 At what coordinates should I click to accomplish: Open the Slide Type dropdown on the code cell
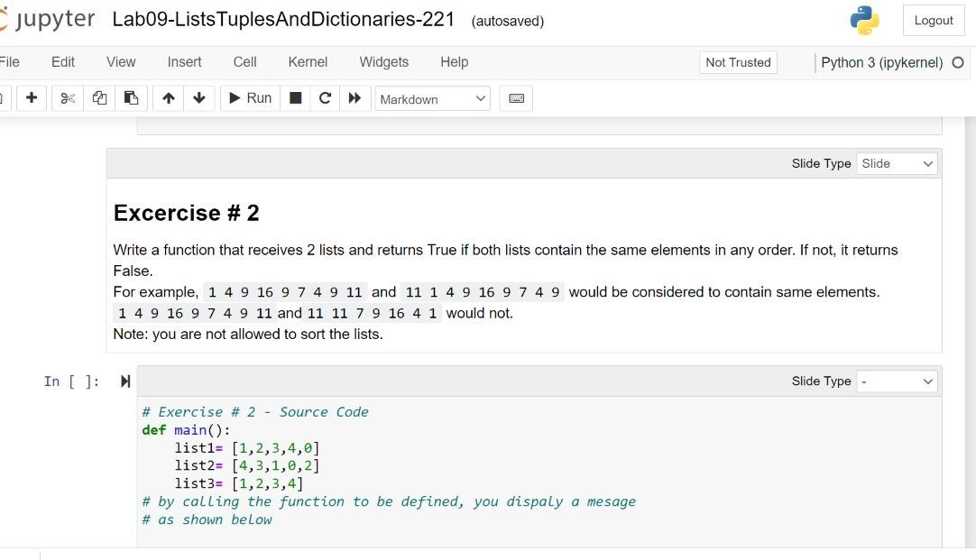[x=897, y=381]
